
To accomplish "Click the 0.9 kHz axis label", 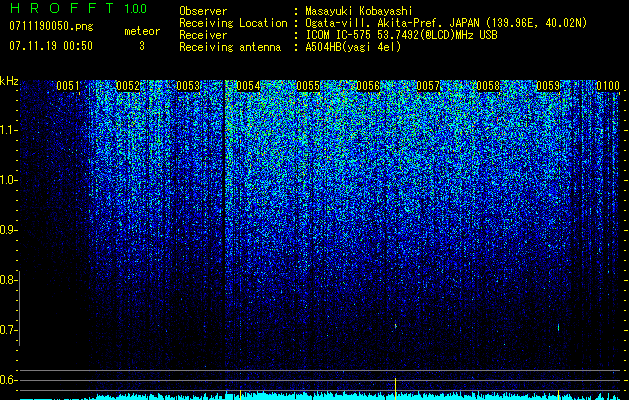I will 8,230.
